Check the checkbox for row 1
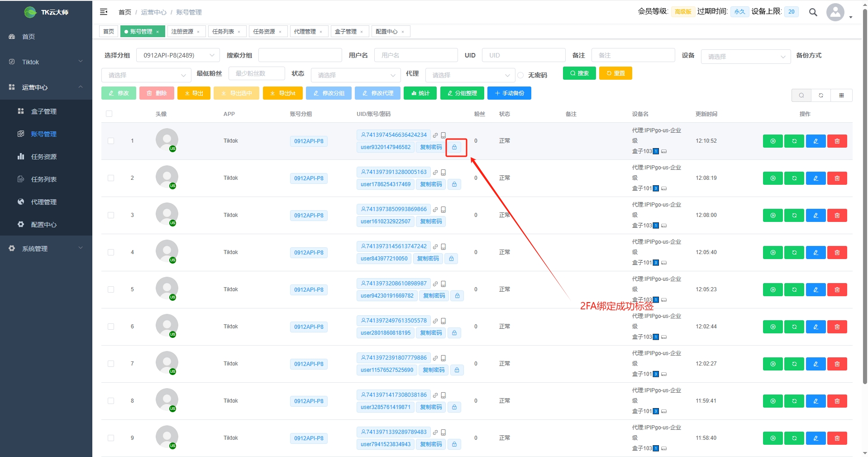Viewport: 868px width, 457px height. coord(111,141)
